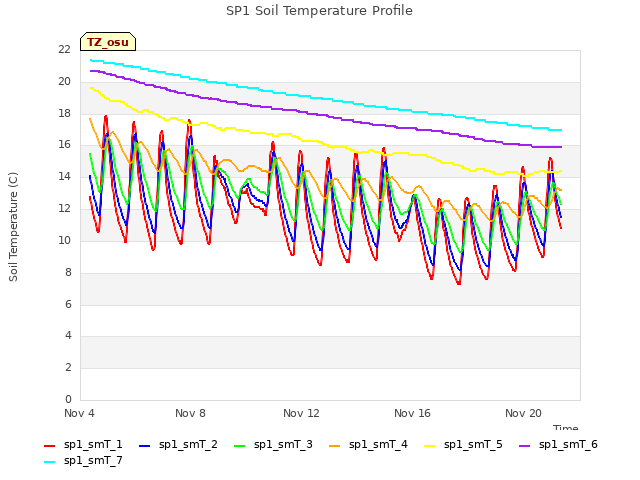Click the chart title SP1 Soil Temperature Profile
Image resolution: width=640 pixels, height=480 pixels.
click(320, 11)
